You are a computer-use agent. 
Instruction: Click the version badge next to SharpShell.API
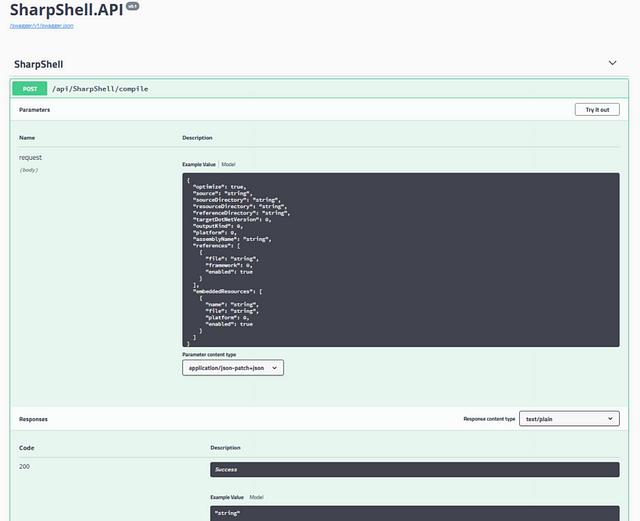[x=133, y=6]
